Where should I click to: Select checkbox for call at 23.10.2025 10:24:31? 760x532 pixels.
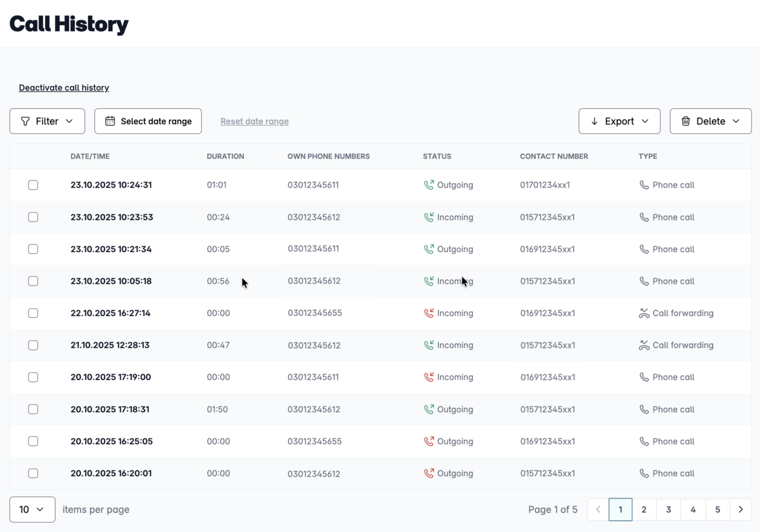[x=33, y=185]
